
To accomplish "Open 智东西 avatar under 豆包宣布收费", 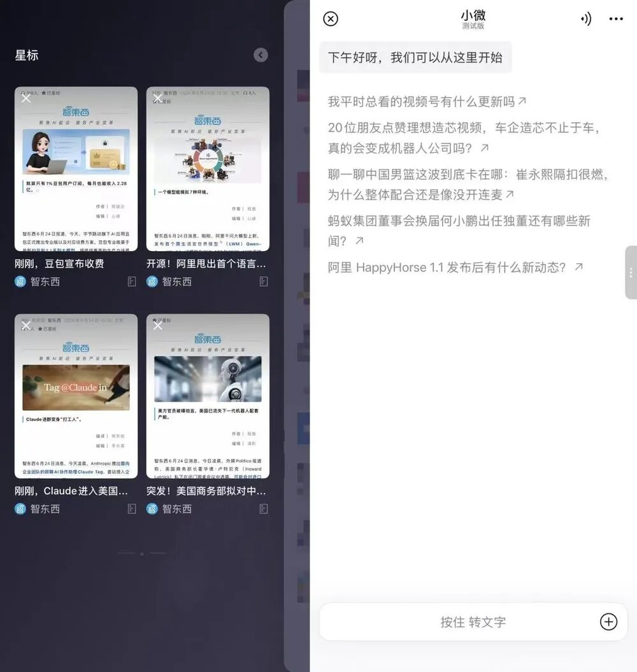I will coord(20,282).
